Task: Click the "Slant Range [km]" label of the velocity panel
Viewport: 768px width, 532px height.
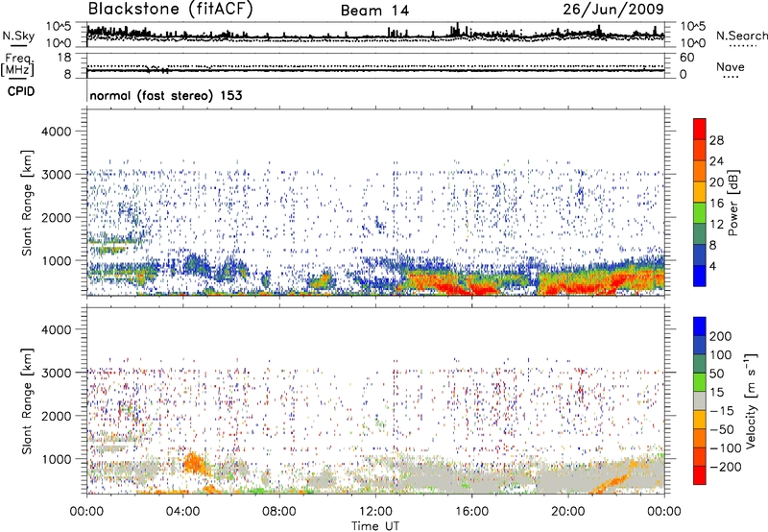Action: tap(27, 401)
